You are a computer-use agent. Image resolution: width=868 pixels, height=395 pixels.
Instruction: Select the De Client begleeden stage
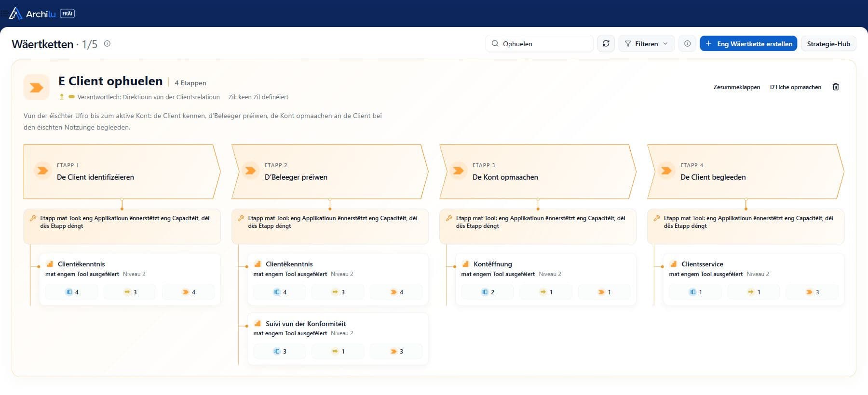point(746,171)
